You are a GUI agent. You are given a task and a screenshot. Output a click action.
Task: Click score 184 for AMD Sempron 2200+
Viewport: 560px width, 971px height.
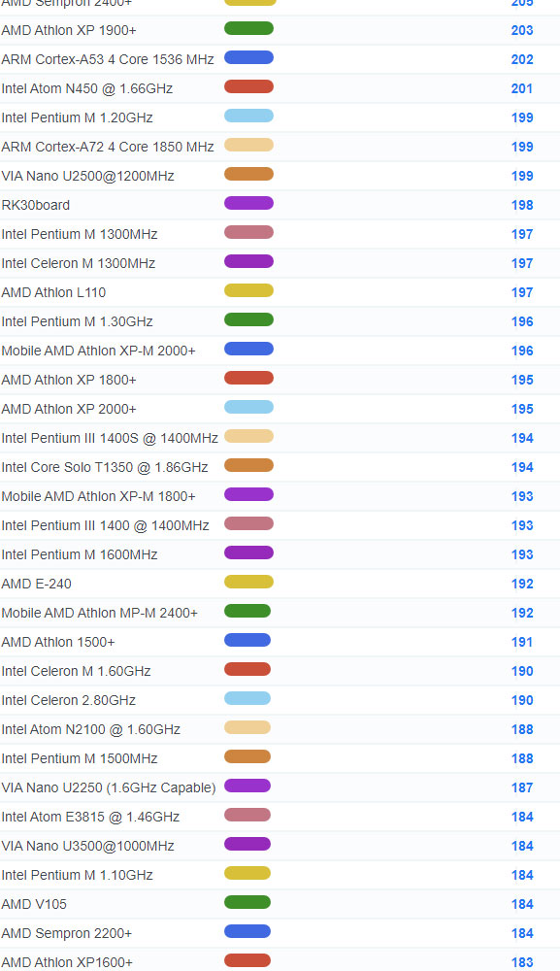[x=522, y=932]
